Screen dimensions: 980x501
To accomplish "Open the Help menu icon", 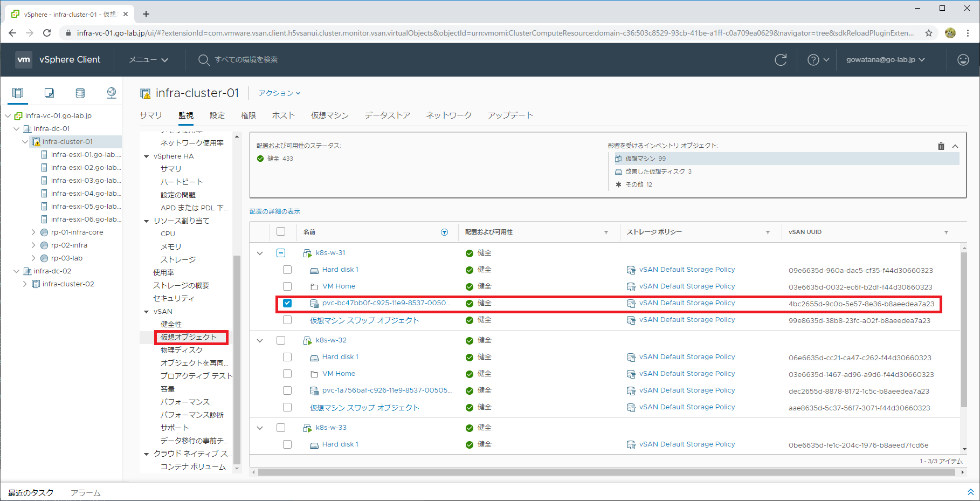I will [x=813, y=60].
